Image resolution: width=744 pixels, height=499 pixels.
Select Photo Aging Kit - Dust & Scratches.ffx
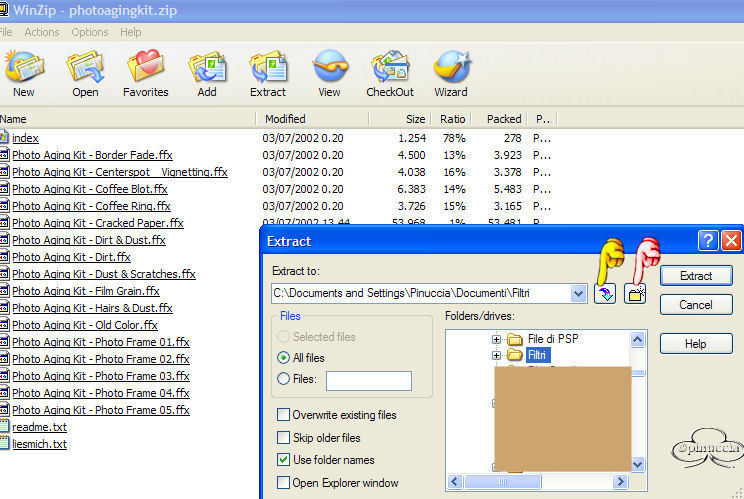[104, 274]
